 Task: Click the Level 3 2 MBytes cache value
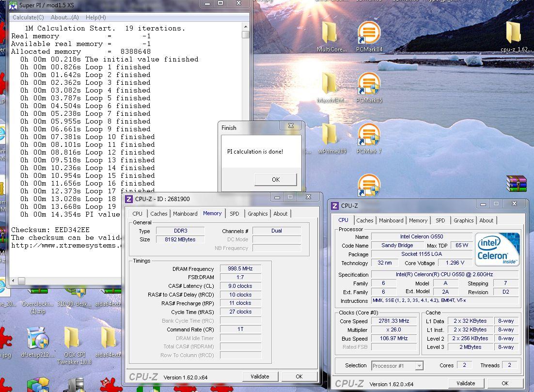pos(471,347)
